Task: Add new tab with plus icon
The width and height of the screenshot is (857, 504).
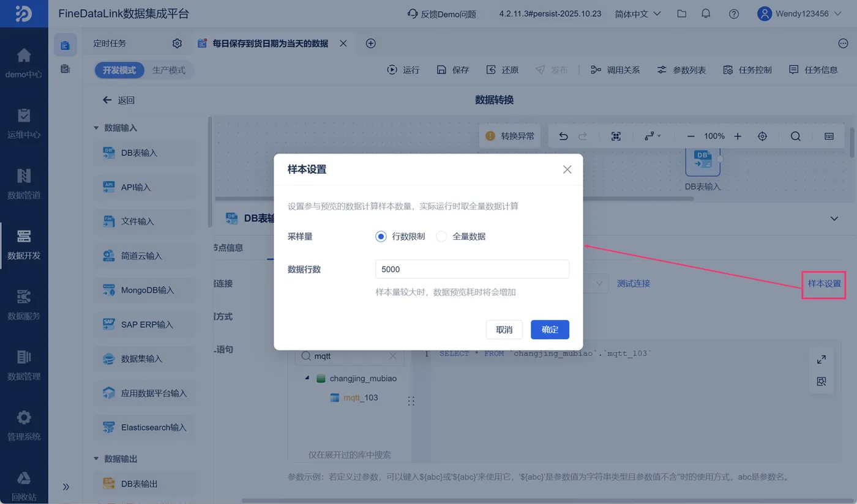Action: point(370,43)
